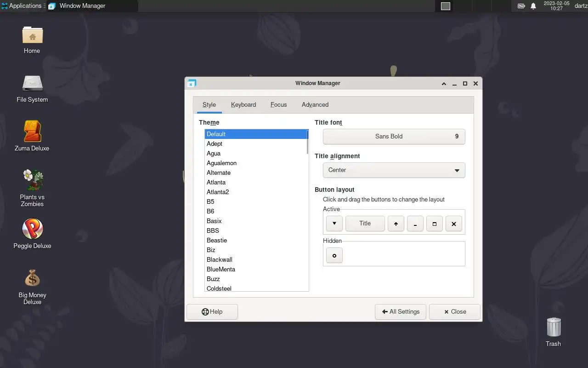Viewport: 588px width, 368px height.
Task: Click the dartz user name in the panel
Action: pos(581,6)
